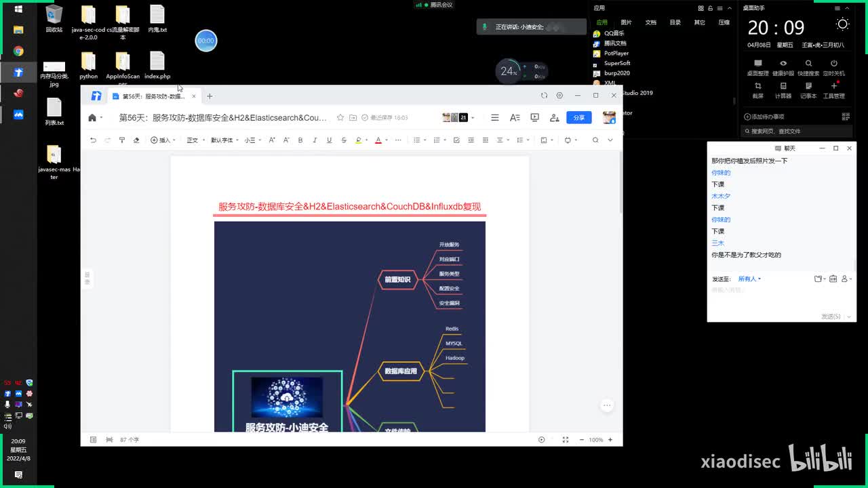Start presentation mode icon
The width and height of the screenshot is (868, 488).
pos(534,117)
